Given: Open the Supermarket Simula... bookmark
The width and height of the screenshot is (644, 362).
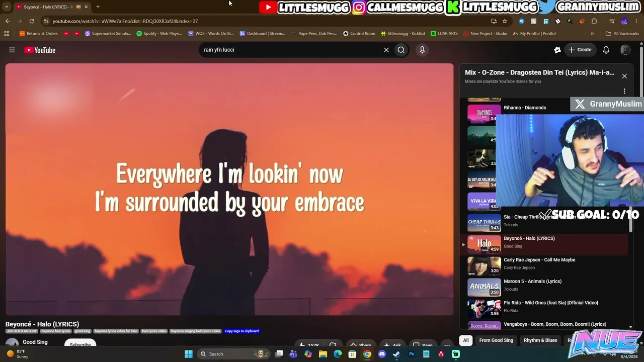Looking at the screenshot, I should [x=108, y=34].
